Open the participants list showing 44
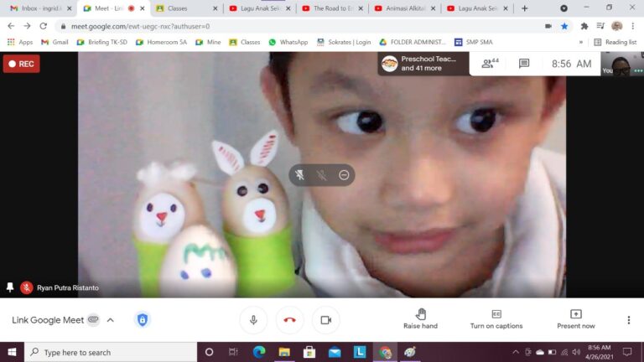Image resolution: width=644 pixels, height=362 pixels. pyautogui.click(x=489, y=64)
